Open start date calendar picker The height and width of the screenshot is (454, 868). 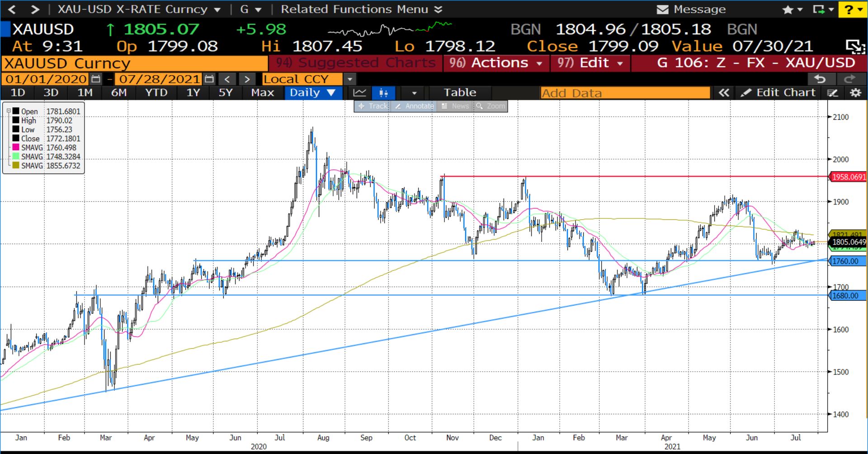point(96,79)
